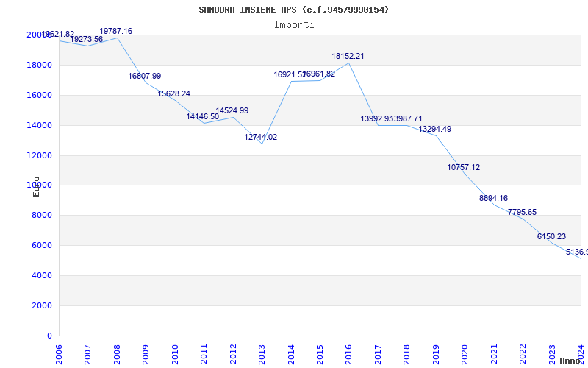Screen dimensions: 588x368
Task: Click the 2012 x-axis year label
Action: [233, 354]
